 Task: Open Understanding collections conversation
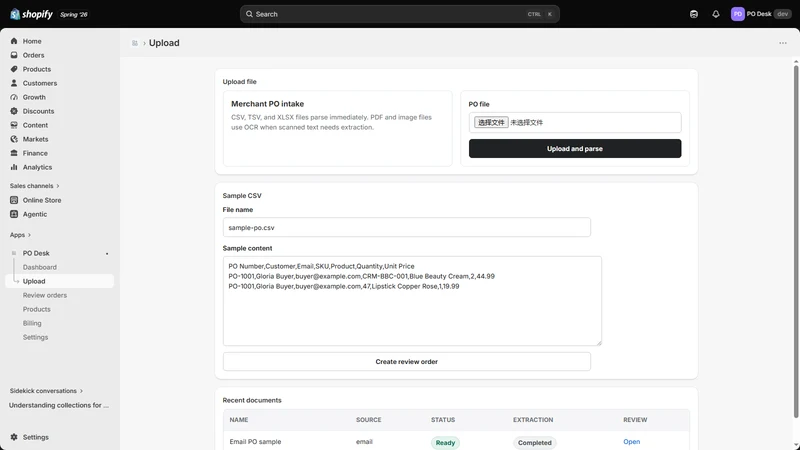click(59, 405)
